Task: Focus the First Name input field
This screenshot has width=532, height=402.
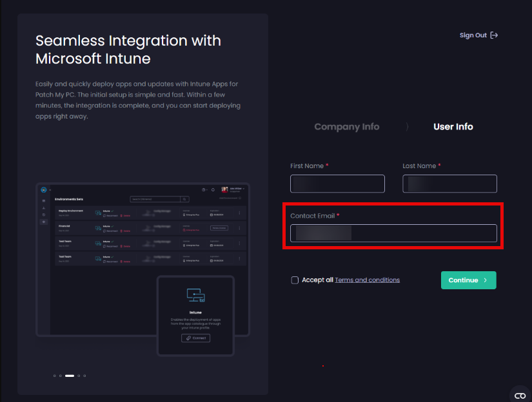Action: pyautogui.click(x=337, y=184)
